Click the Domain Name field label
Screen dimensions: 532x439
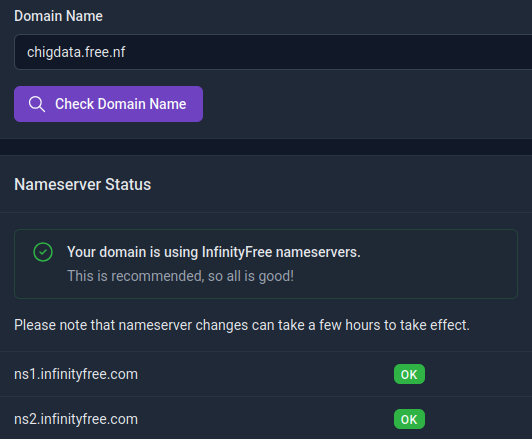(58, 16)
